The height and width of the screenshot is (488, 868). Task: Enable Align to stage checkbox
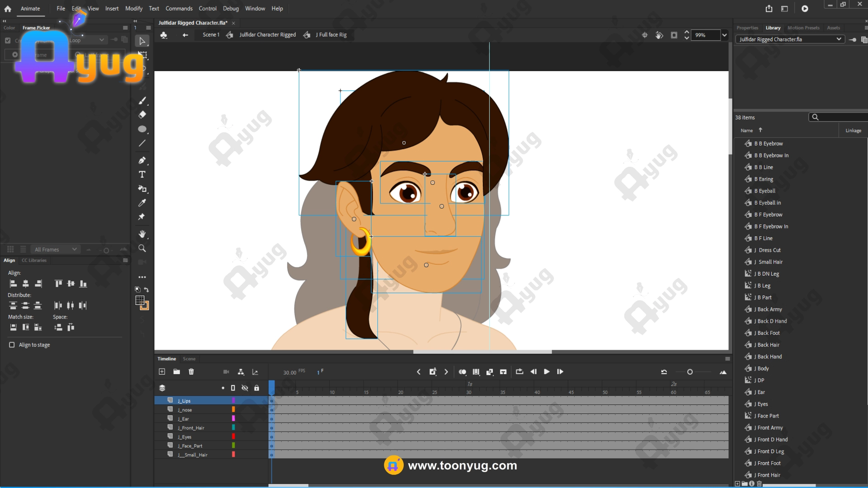tap(12, 345)
